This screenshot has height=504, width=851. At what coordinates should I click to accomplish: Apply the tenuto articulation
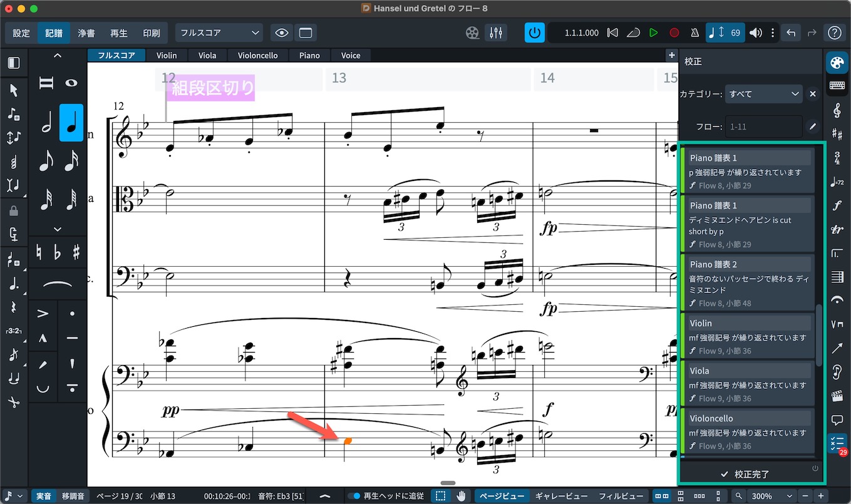[x=71, y=338]
